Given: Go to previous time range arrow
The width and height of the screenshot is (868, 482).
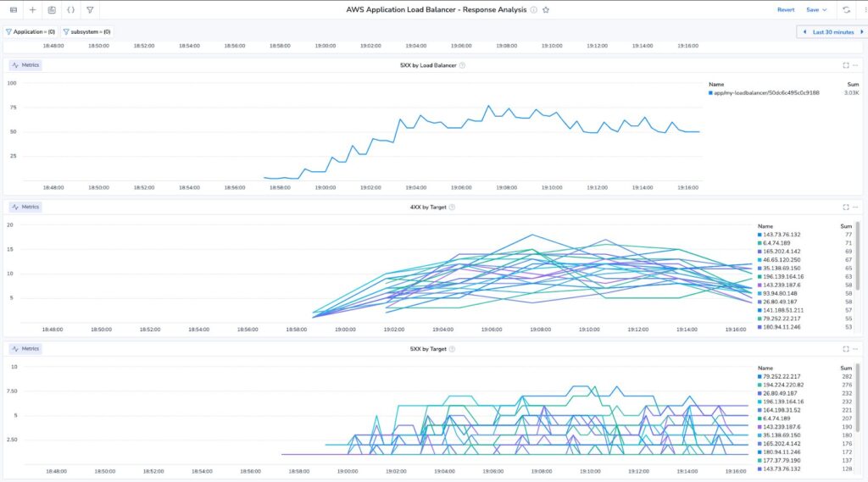Looking at the screenshot, I should [x=805, y=32].
